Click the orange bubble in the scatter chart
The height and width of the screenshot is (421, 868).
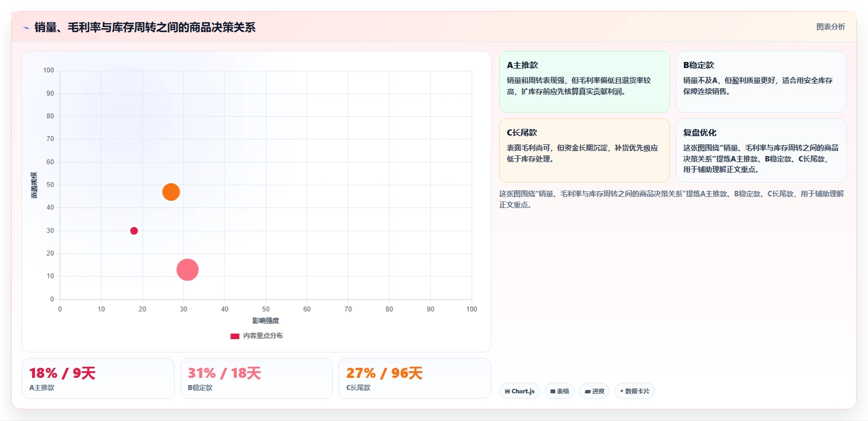click(x=171, y=192)
